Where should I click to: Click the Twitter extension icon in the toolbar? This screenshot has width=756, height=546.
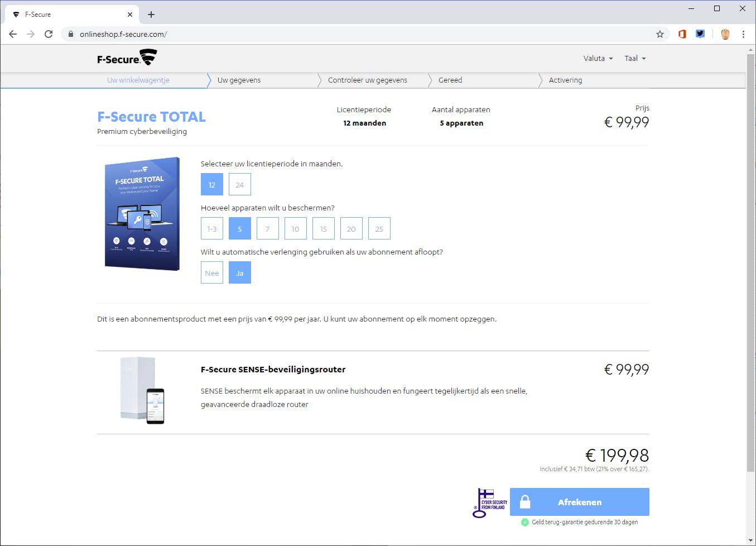700,34
